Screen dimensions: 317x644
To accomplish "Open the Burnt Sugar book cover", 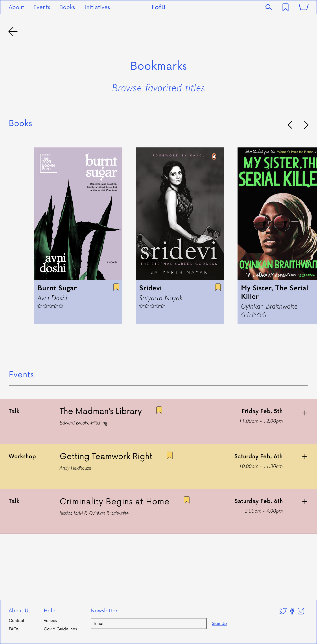I will pyautogui.click(x=78, y=214).
